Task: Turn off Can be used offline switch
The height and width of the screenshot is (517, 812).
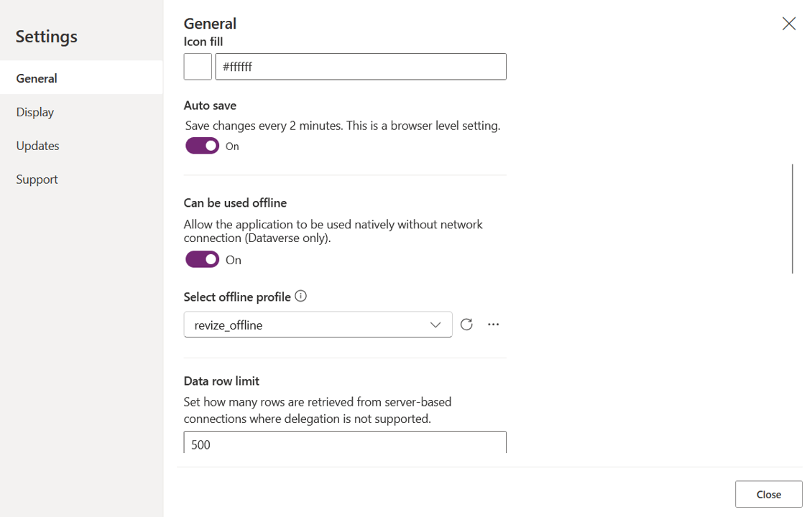Action: 202,259
